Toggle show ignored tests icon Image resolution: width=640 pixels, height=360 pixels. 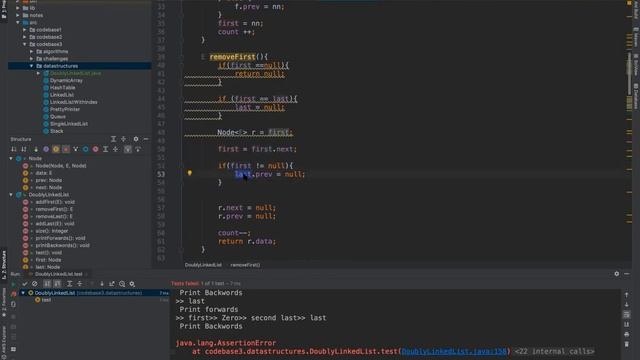coord(35,284)
